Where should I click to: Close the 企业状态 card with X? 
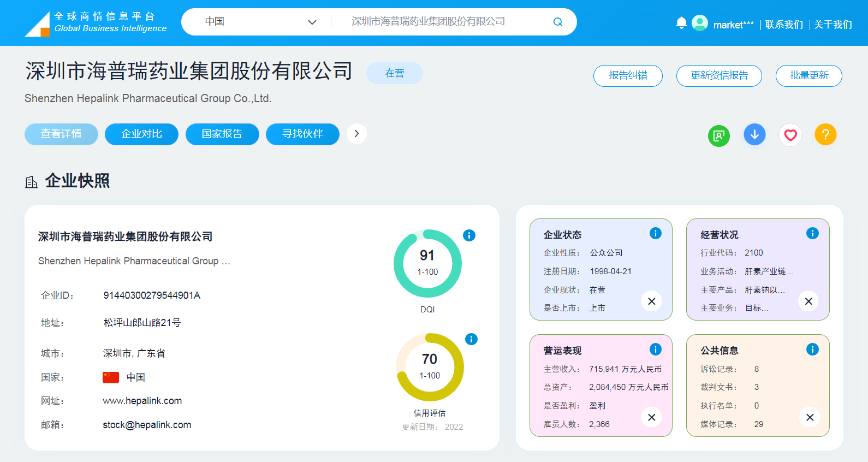point(651,301)
